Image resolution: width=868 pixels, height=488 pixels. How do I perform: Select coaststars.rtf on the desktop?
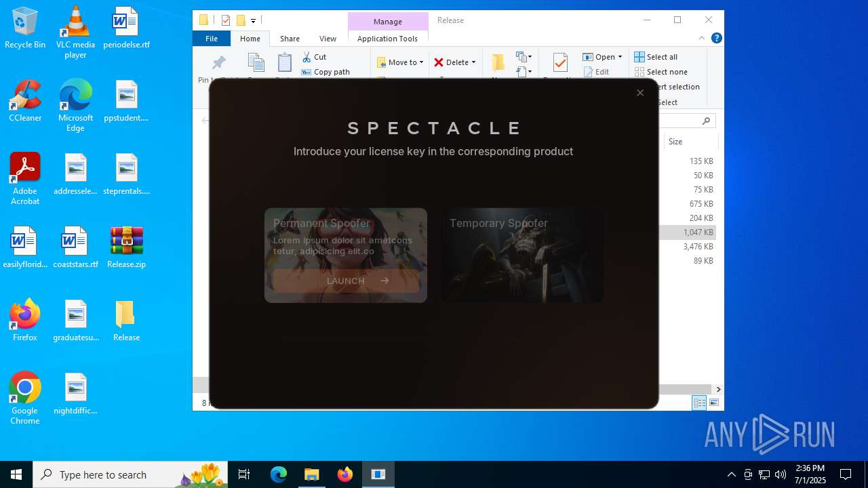pos(75,247)
